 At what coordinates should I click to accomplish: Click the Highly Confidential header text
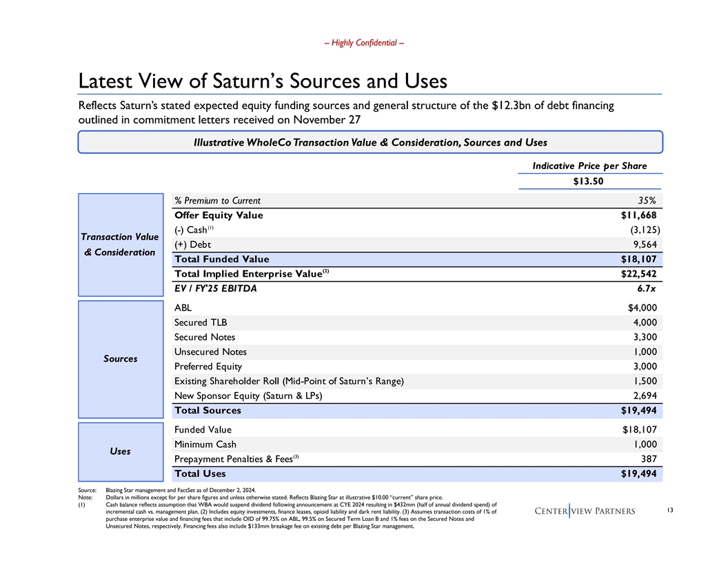point(364,43)
